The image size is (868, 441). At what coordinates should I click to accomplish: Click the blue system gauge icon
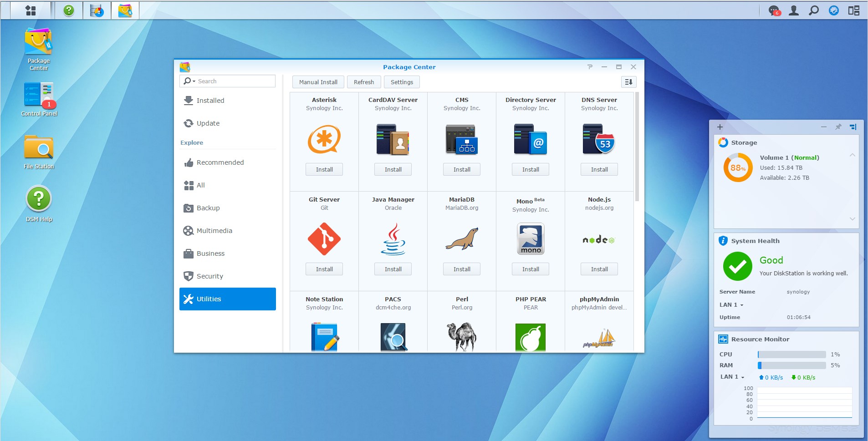835,10
